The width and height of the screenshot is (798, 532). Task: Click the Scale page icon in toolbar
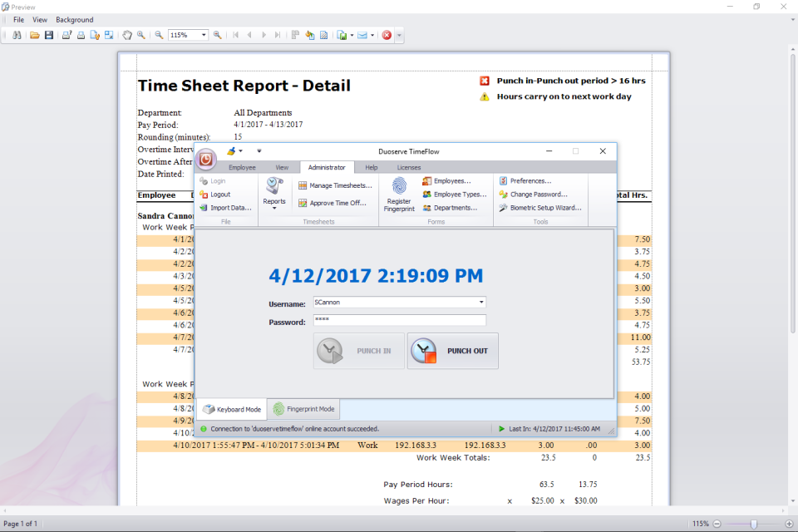pyautogui.click(x=109, y=35)
